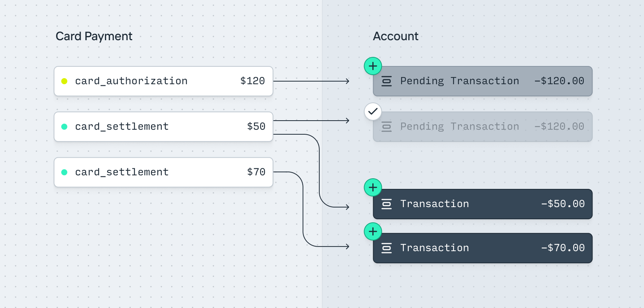Screen dimensions: 644x308
Task: Click the list icon in the -$70.00 Transaction row
Action: click(x=386, y=248)
